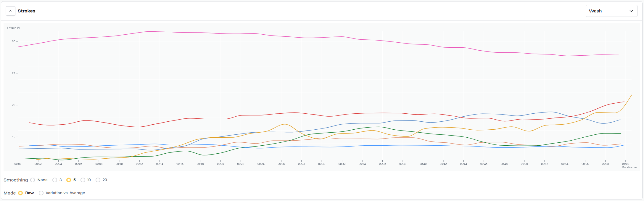Choose the smoothing 5 radio button
Image resolution: width=644 pixels, height=201 pixels.
pos(69,180)
